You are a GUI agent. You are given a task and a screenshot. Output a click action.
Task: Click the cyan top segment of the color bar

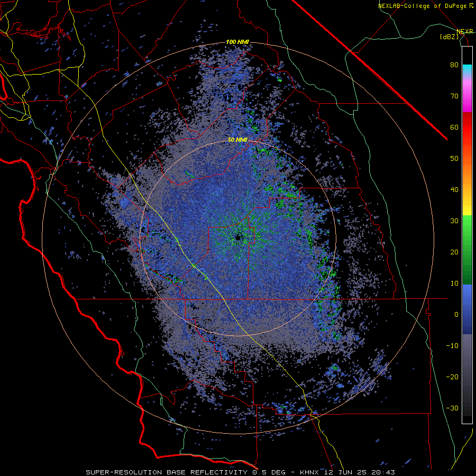pos(467,70)
